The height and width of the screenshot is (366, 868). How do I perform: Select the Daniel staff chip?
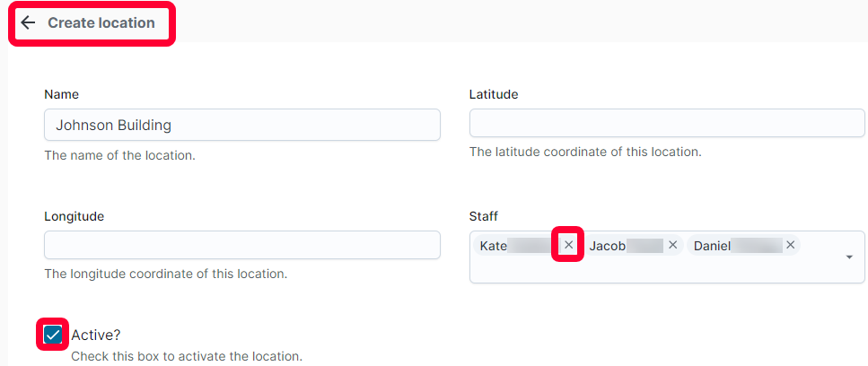click(743, 246)
